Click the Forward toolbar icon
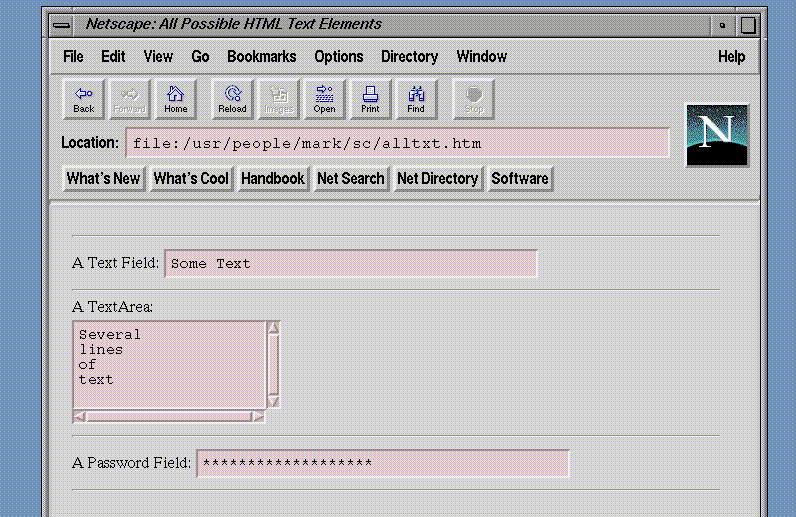The width and height of the screenshot is (796, 517). [x=130, y=99]
